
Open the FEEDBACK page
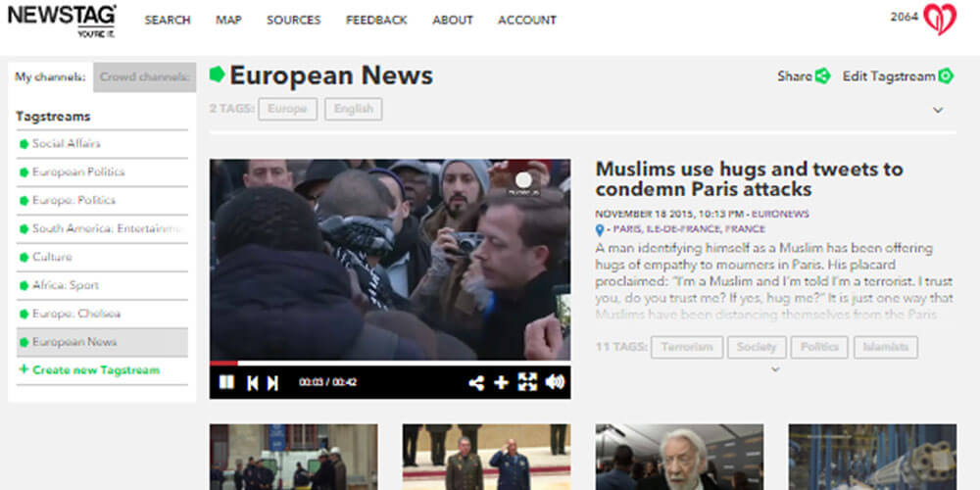(x=376, y=20)
